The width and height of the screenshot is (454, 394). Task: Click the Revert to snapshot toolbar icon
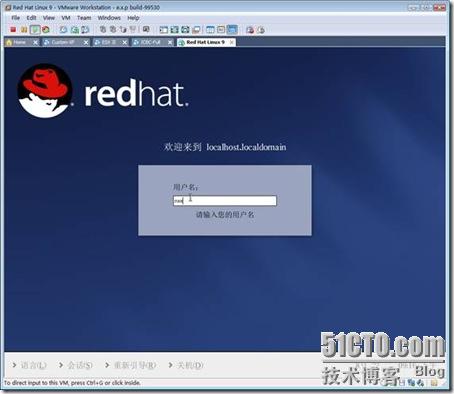click(74, 30)
